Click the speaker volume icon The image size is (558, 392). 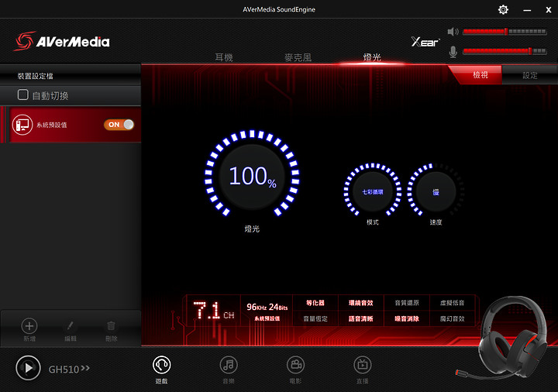pyautogui.click(x=453, y=32)
